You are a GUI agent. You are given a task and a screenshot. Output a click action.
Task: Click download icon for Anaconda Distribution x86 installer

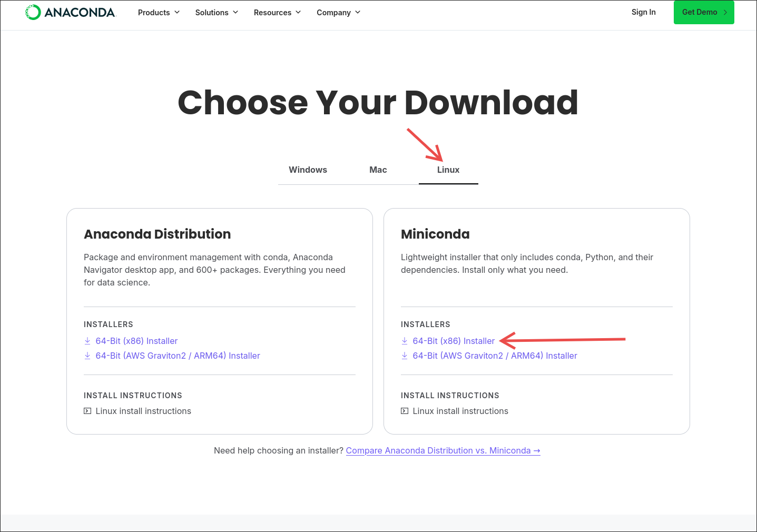pos(87,341)
